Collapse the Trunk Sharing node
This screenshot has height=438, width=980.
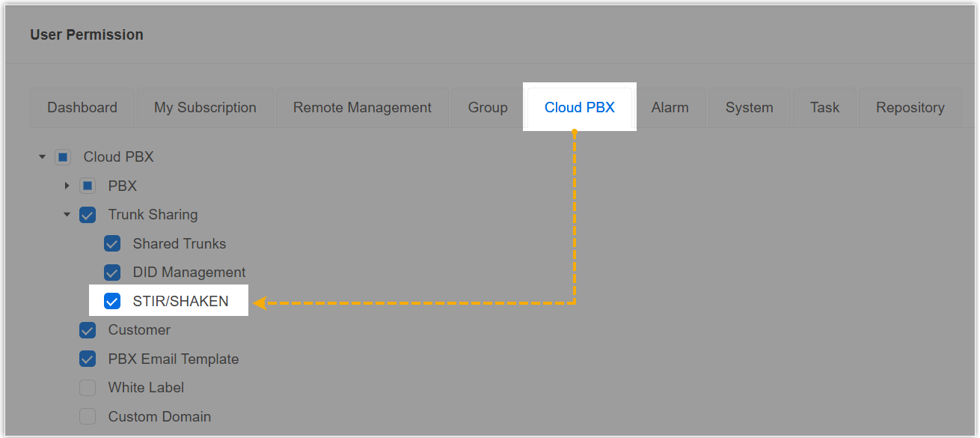pyautogui.click(x=67, y=215)
